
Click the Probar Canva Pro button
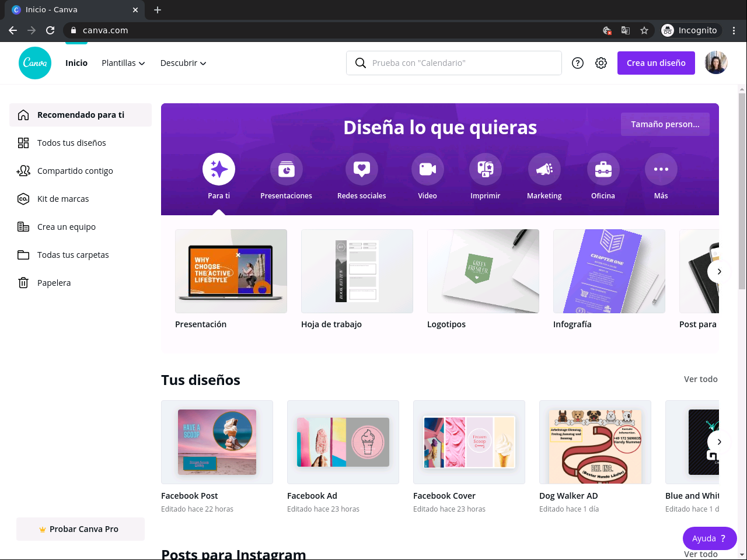(81, 529)
